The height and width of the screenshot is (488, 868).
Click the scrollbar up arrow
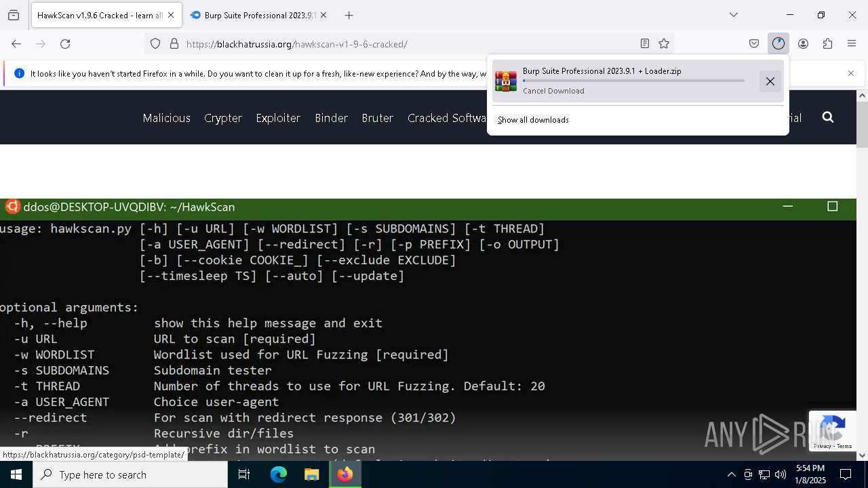point(862,96)
